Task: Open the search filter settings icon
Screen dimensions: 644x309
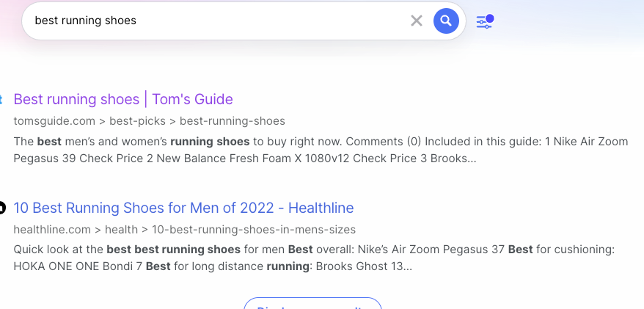Action: pyautogui.click(x=485, y=21)
